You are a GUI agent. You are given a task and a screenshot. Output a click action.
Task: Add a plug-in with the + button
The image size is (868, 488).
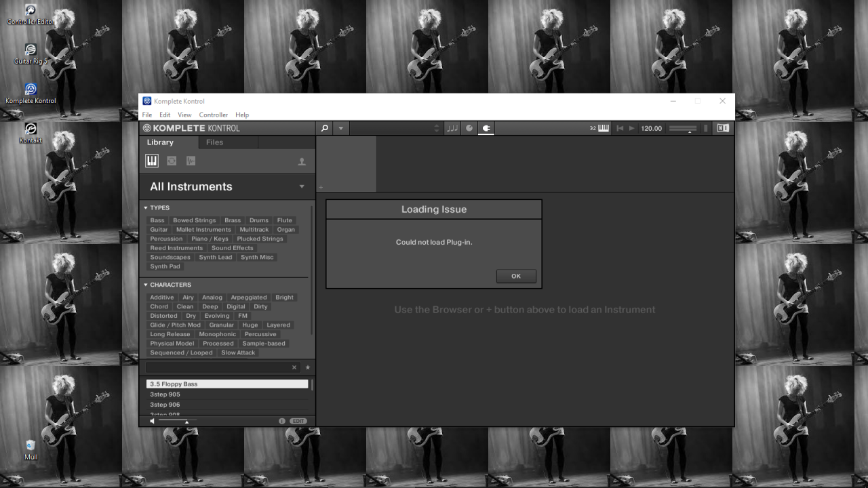point(321,187)
